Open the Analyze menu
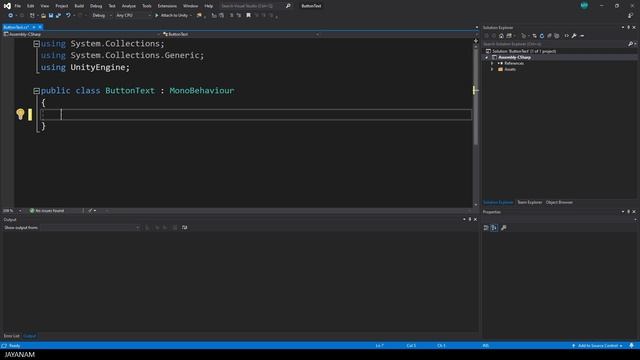This screenshot has height=360, width=640. (x=129, y=6)
